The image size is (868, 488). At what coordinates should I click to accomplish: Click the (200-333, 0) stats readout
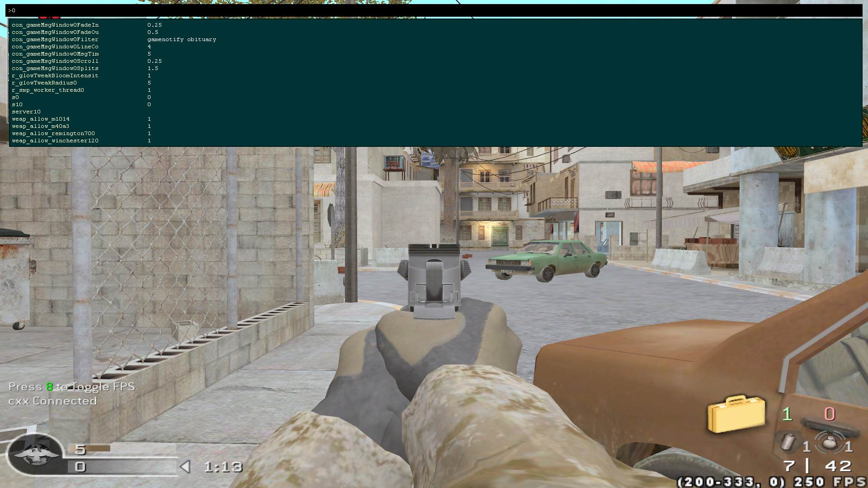click(731, 482)
